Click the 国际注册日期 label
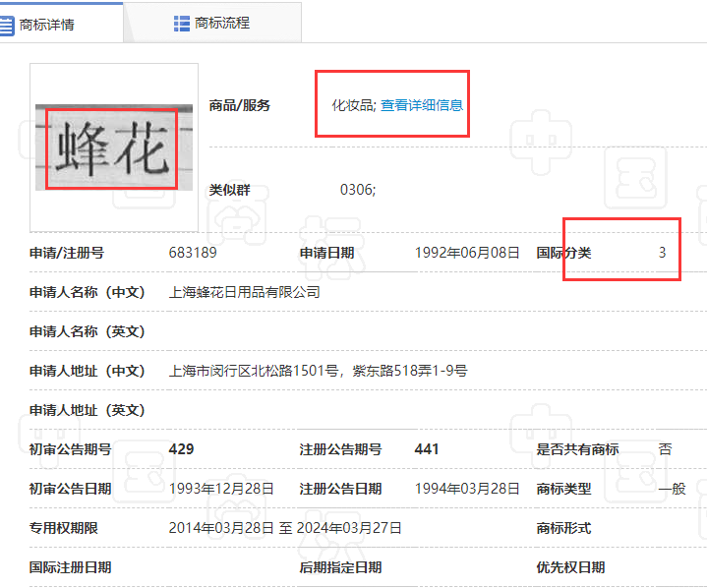This screenshot has width=707, height=588. pos(71,567)
